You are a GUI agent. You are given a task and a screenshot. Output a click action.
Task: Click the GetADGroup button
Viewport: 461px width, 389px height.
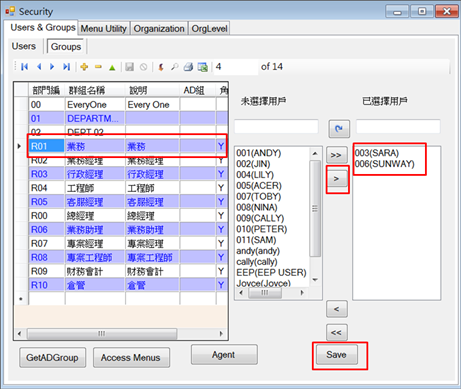[x=52, y=358]
